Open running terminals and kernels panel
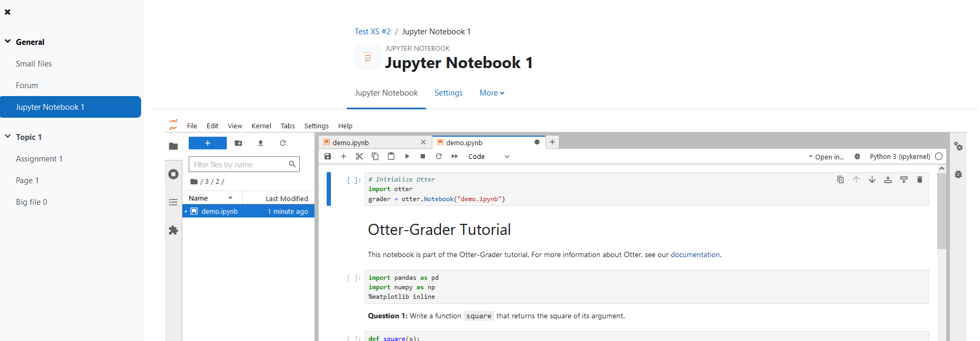The width and height of the screenshot is (980, 341). tap(173, 174)
